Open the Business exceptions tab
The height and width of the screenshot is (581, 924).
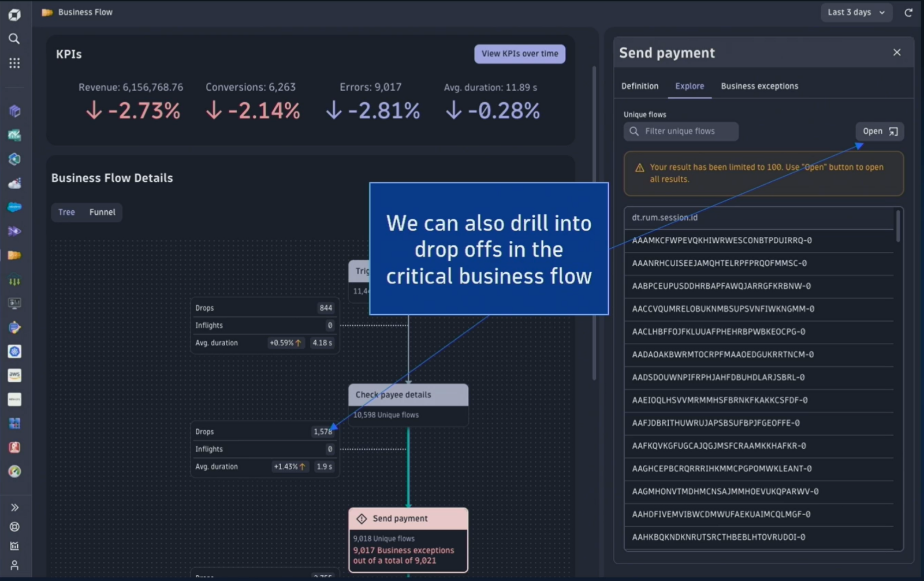759,85
